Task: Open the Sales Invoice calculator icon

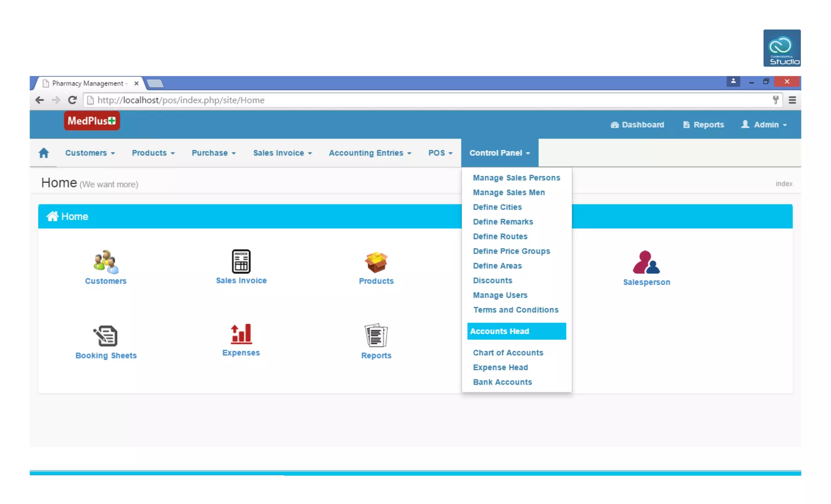Action: [x=241, y=261]
